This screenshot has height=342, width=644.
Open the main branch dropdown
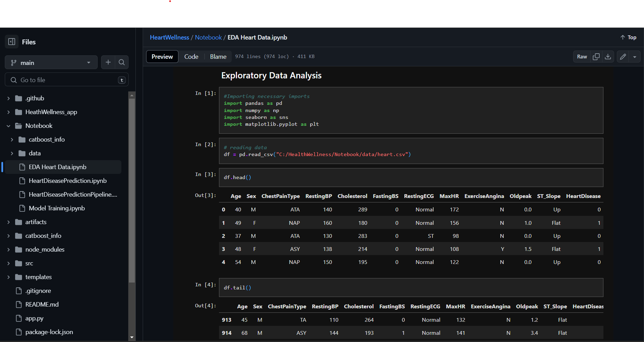click(x=51, y=63)
